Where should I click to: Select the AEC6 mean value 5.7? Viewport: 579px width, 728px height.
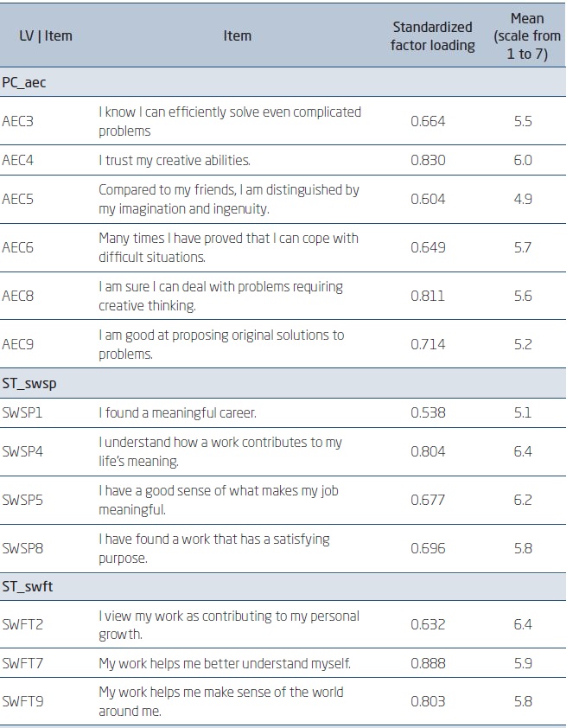[x=523, y=247]
